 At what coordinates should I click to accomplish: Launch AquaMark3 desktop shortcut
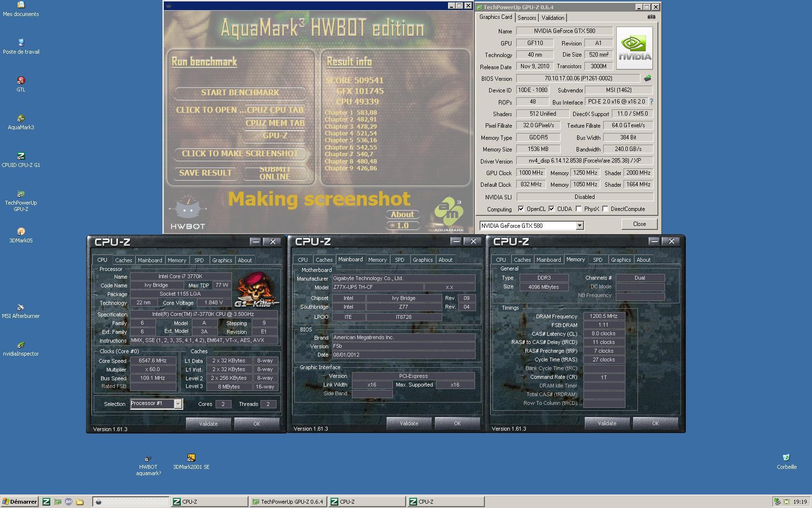pos(21,122)
